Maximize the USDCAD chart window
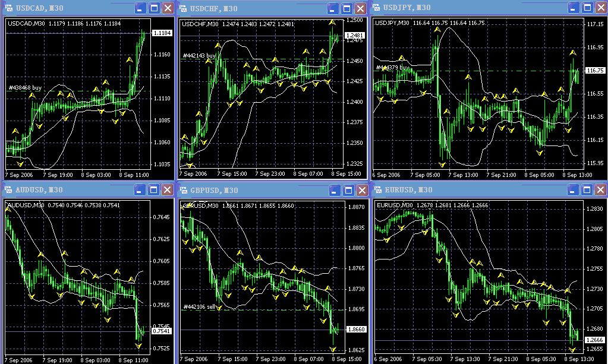Screen dimensions: 608x364 155,8
